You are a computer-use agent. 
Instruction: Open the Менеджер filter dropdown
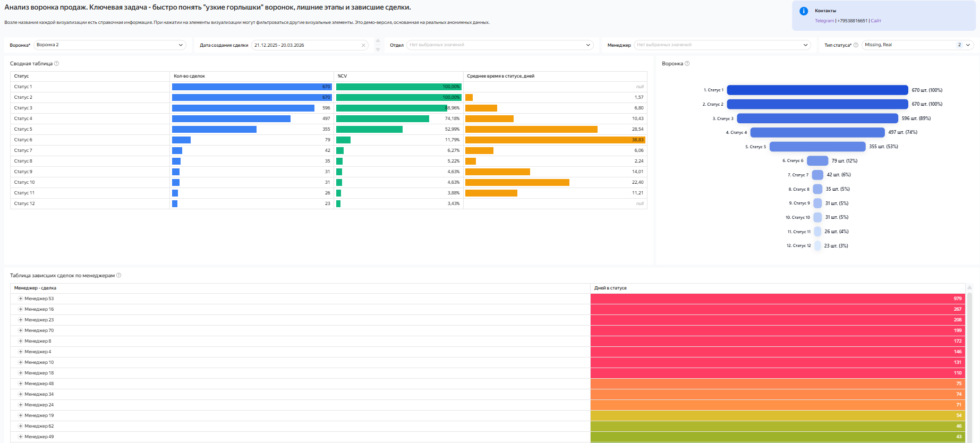coord(722,45)
